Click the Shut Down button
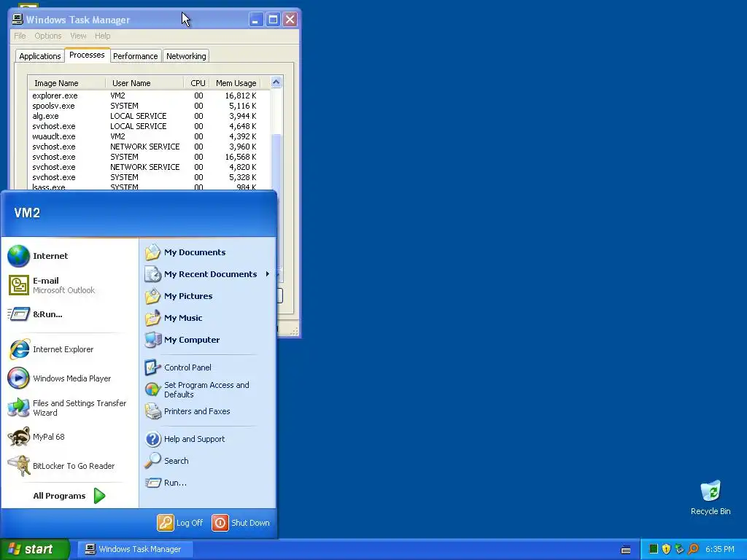The width and height of the screenshot is (747, 560). 241,522
